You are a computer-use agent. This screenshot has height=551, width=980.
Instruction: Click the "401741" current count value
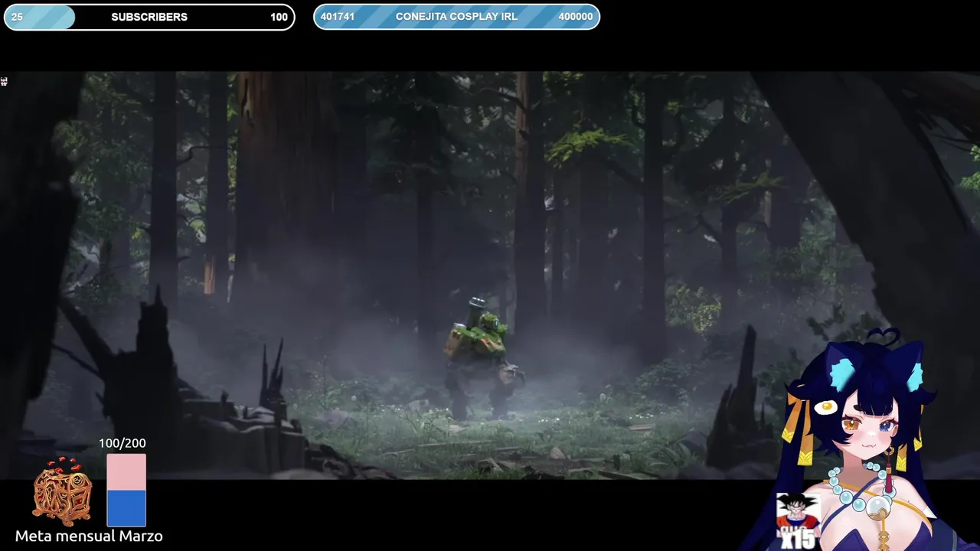coord(337,17)
